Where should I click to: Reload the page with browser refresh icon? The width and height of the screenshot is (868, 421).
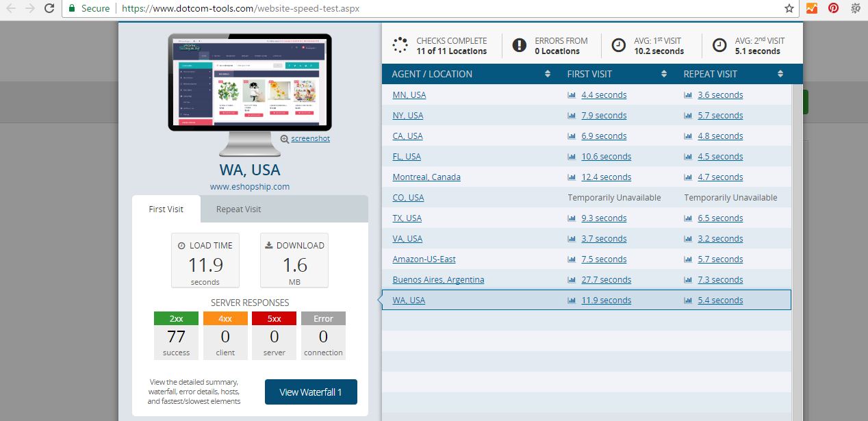[x=49, y=8]
